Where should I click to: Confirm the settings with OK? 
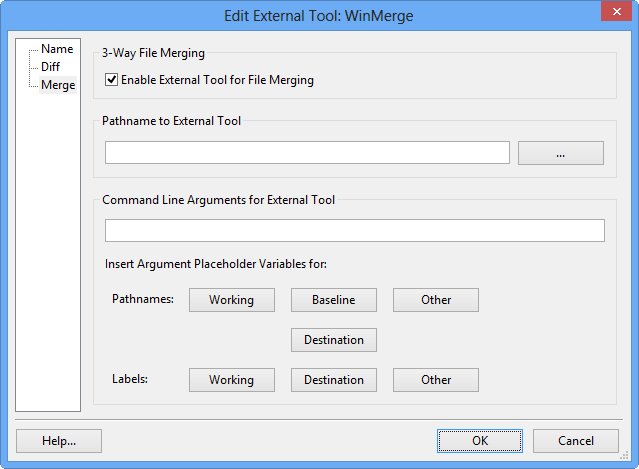[x=479, y=441]
